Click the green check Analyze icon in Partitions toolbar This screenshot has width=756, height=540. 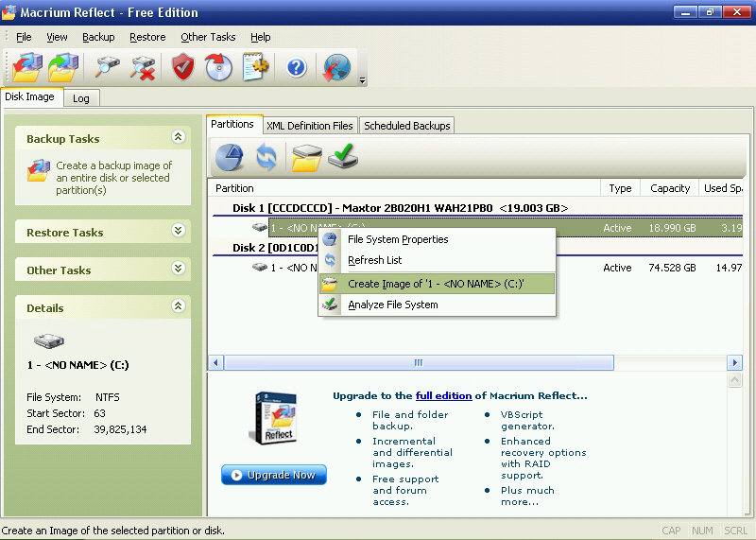343,156
